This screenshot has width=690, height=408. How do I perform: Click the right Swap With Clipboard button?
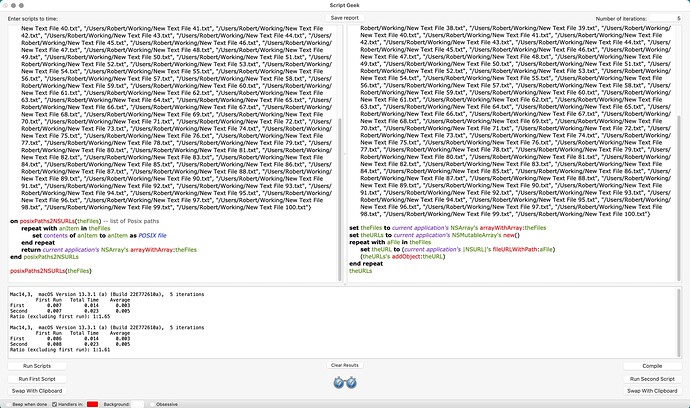pos(651,391)
